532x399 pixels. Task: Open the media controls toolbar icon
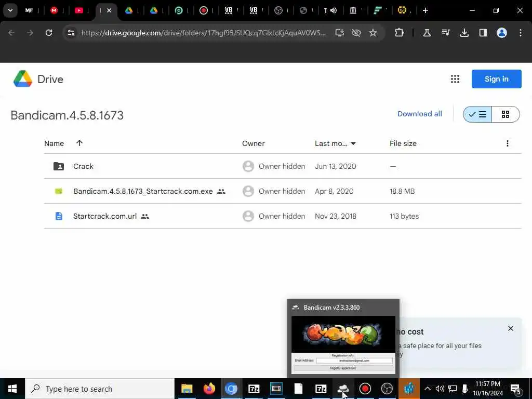[446, 33]
